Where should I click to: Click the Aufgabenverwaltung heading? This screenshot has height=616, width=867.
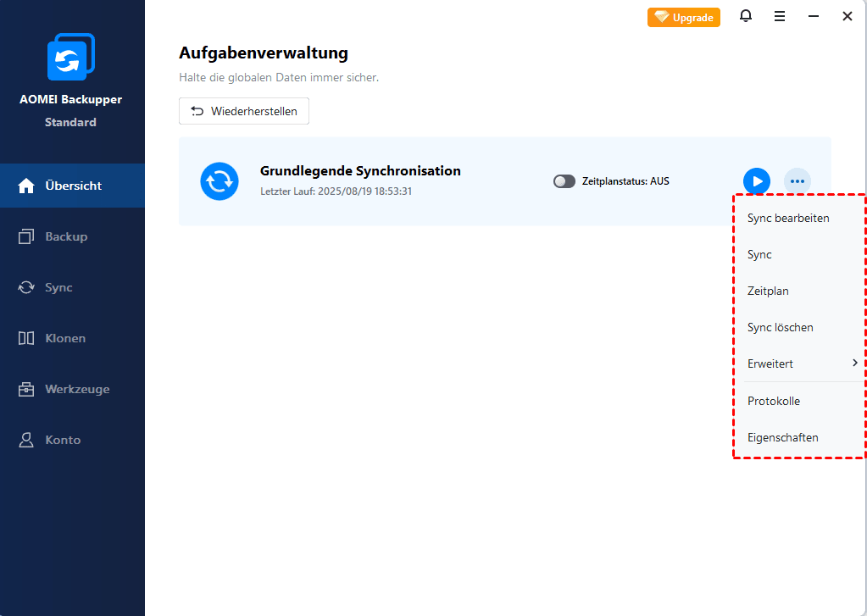tap(264, 53)
